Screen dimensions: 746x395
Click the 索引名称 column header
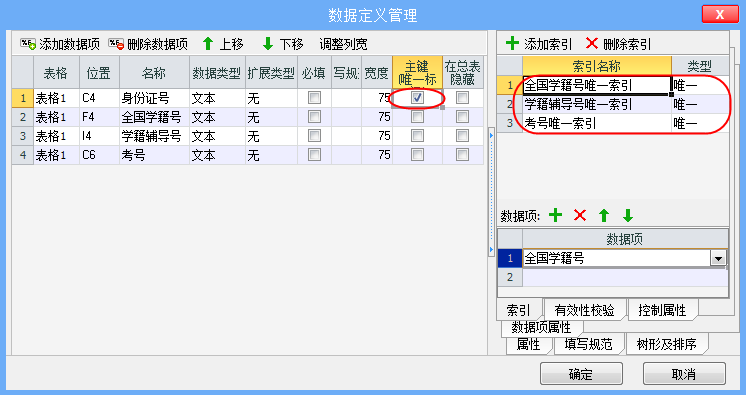(x=597, y=66)
